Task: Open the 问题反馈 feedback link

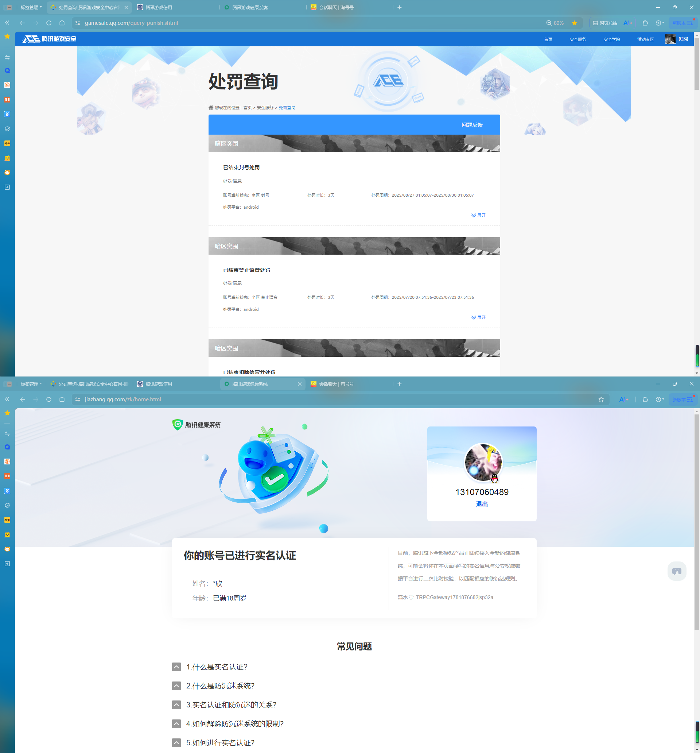Action: tap(472, 125)
